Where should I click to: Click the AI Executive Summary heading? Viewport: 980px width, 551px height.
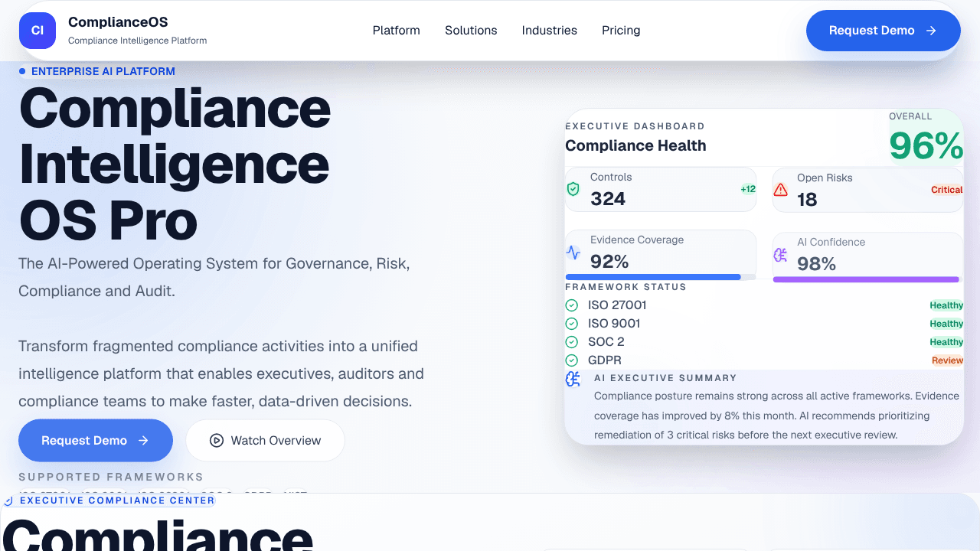coord(665,378)
